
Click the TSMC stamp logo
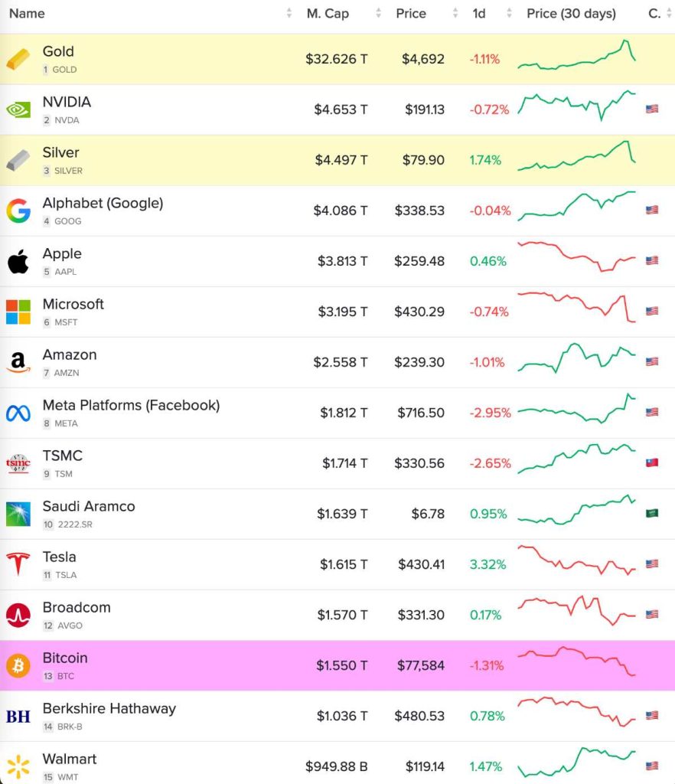pyautogui.click(x=18, y=463)
